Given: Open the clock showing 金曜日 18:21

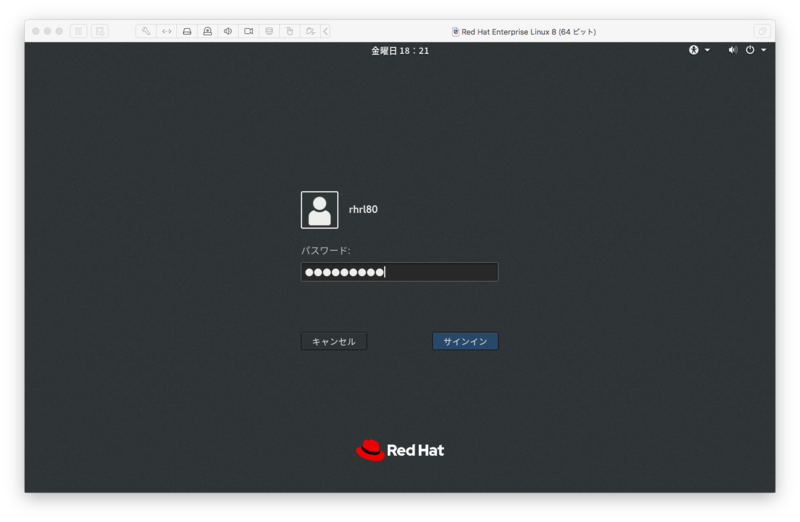Looking at the screenshot, I should tap(400, 51).
